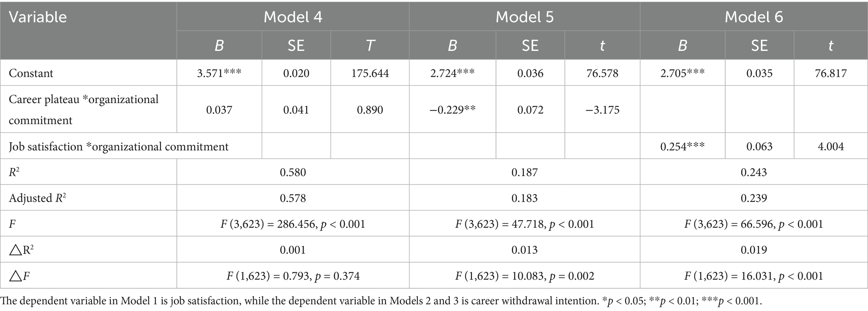Select the 3.571*** constant coefficient cell
The image size is (868, 311).
[219, 73]
